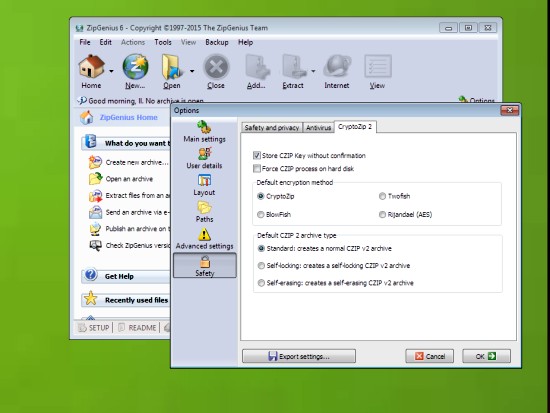
Task: Select Paths in Options sidebar
Action: tap(204, 212)
